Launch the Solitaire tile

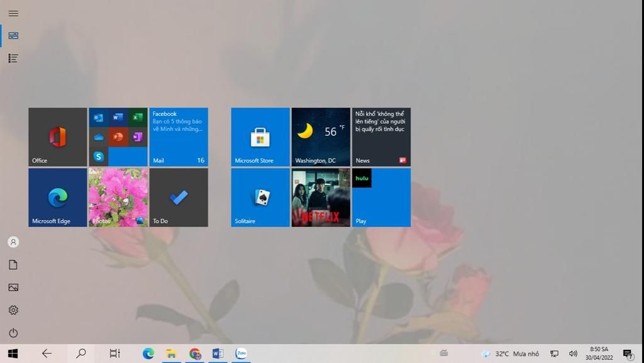[260, 198]
